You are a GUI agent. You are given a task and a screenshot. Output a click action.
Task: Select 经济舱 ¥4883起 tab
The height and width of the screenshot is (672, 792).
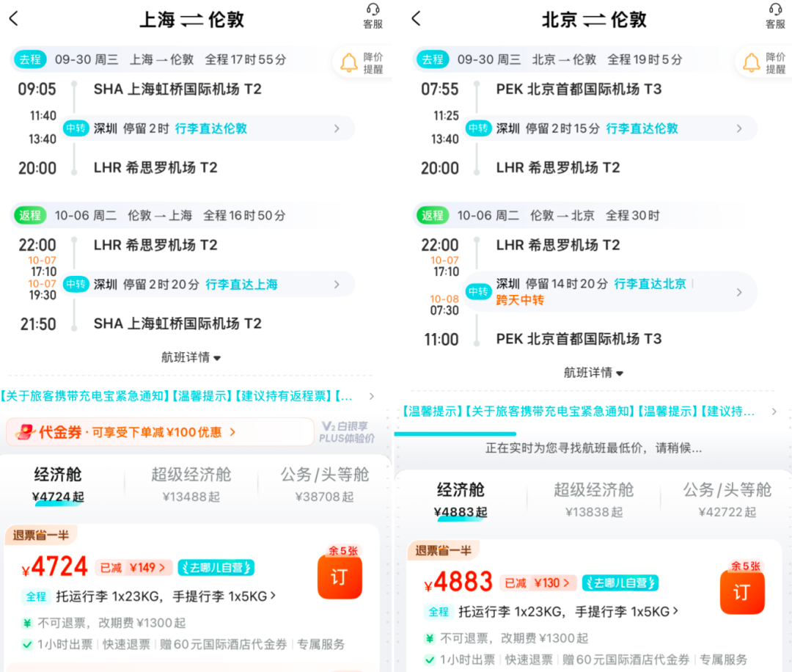pyautogui.click(x=461, y=499)
